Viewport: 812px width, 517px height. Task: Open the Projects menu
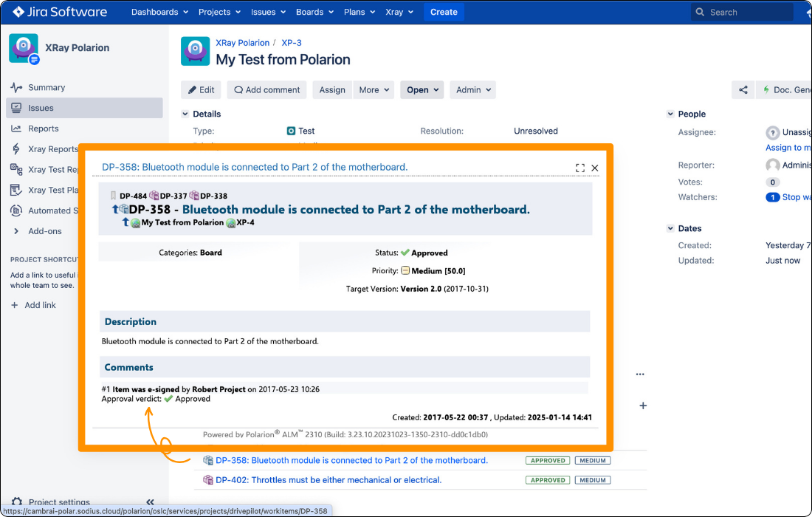(x=219, y=12)
